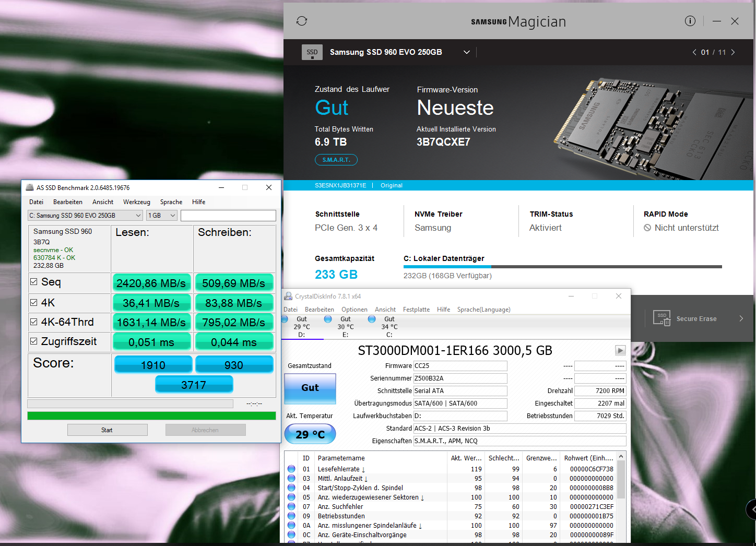The image size is (756, 546).
Task: Open S.M.A.R.T. details in Magician
Action: (336, 160)
